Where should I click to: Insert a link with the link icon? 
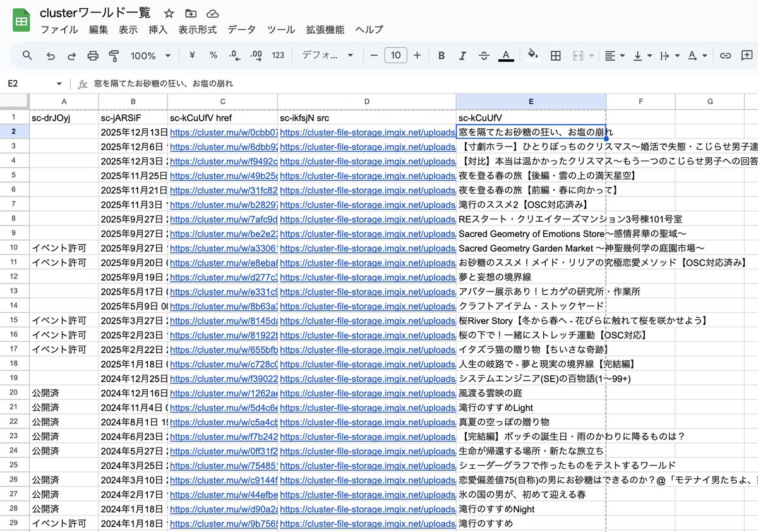click(726, 56)
